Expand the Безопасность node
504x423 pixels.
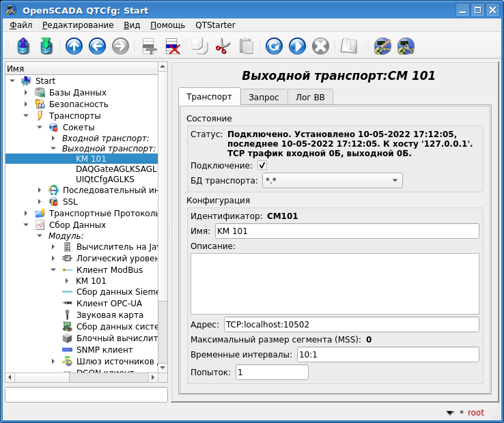click(26, 104)
